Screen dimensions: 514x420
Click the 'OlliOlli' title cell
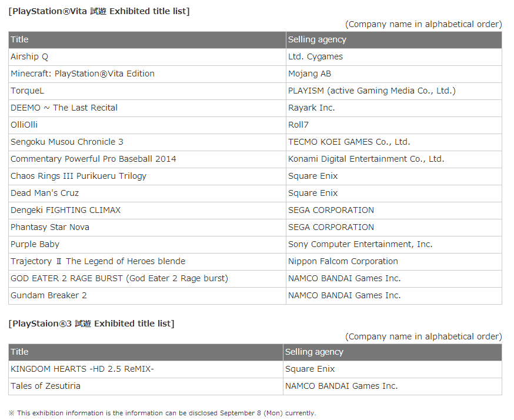(147, 125)
